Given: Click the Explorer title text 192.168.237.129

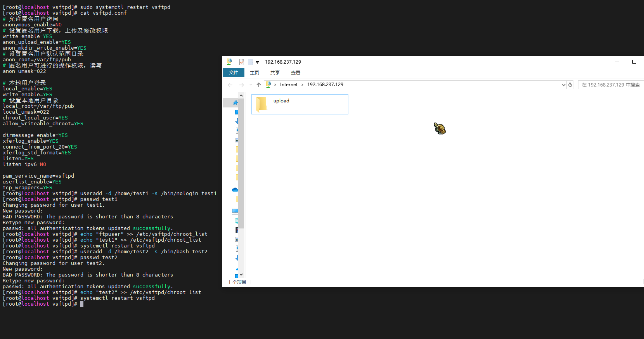Looking at the screenshot, I should [x=283, y=62].
